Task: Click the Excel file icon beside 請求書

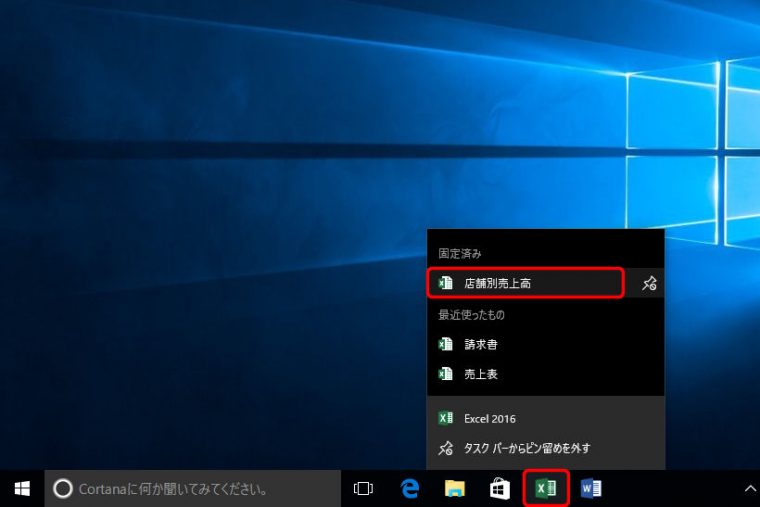Action: click(445, 344)
